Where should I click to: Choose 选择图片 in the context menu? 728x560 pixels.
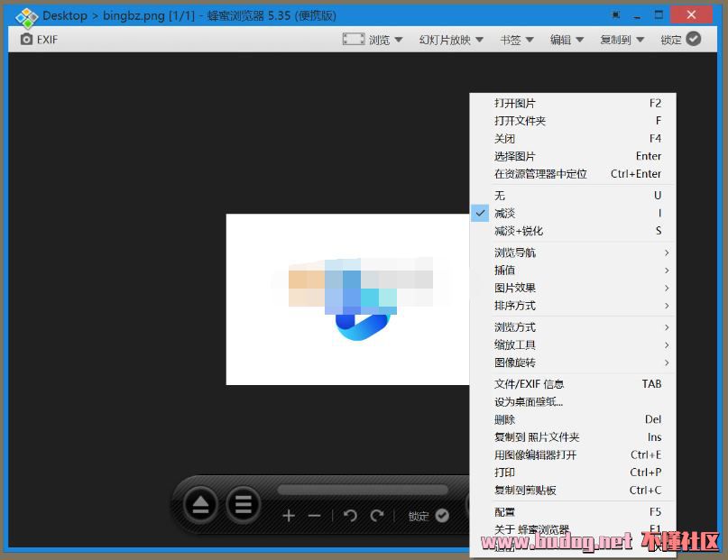[573, 156]
